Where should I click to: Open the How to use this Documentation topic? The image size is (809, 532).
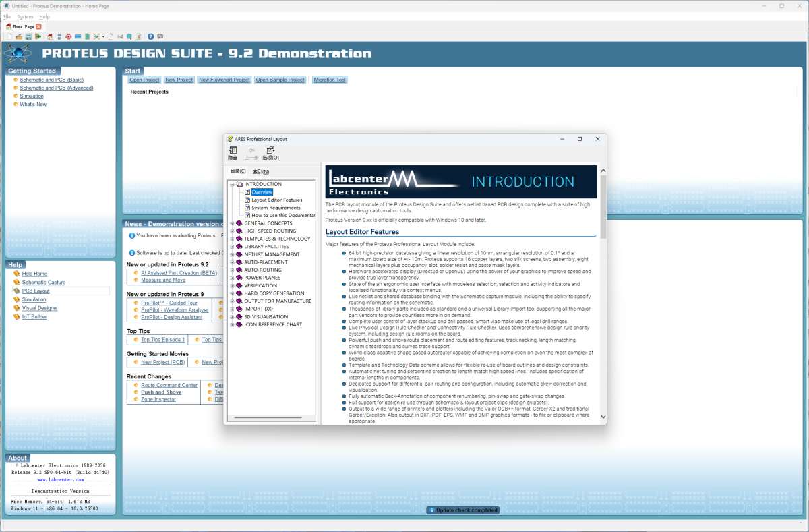pos(283,215)
